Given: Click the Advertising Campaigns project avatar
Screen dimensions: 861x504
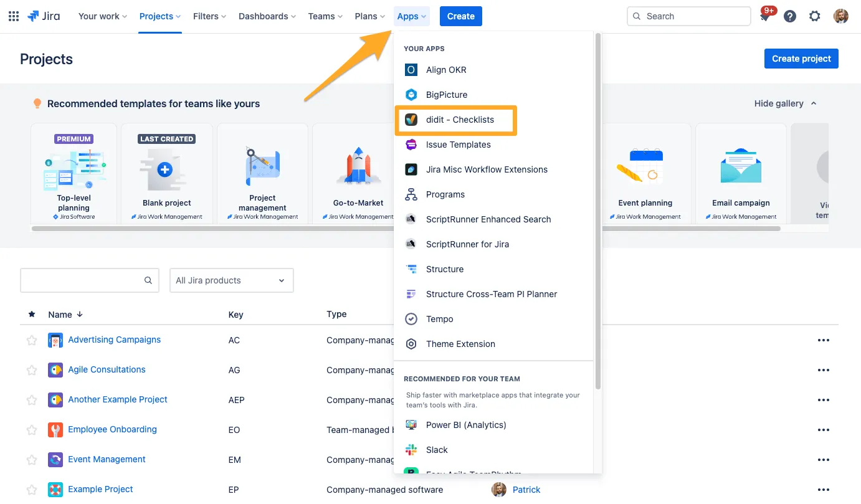Looking at the screenshot, I should [x=55, y=340].
